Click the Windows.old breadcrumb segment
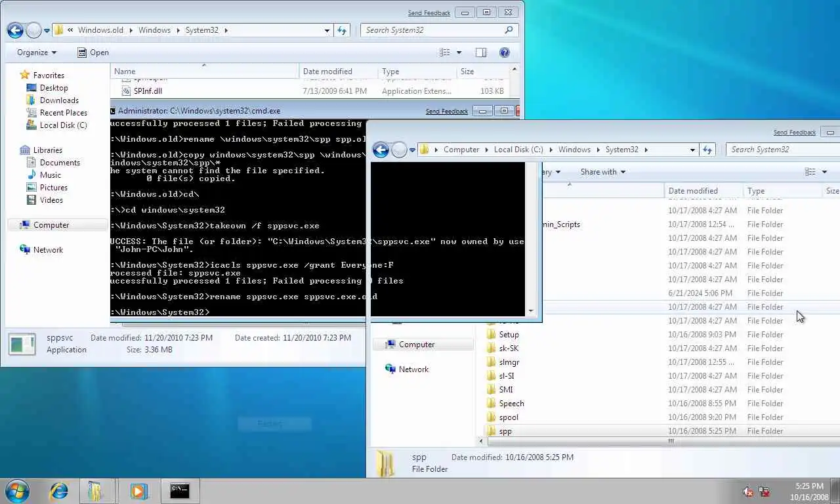840x504 pixels. (100, 30)
